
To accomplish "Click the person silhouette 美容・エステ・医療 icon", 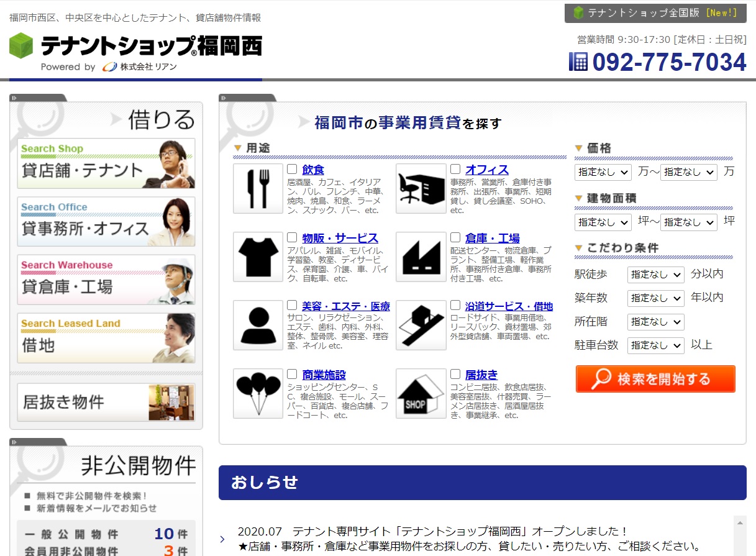I will pyautogui.click(x=258, y=326).
